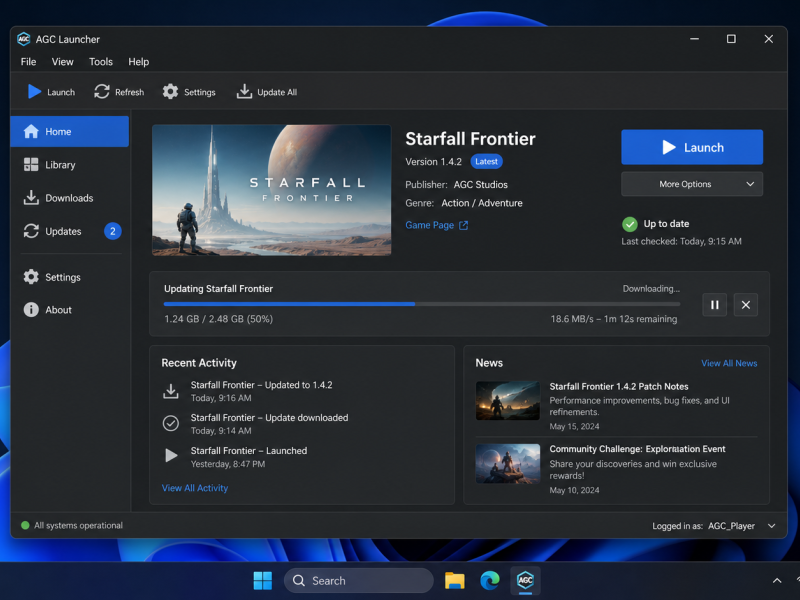Open the Help menu
Image resolution: width=800 pixels, height=600 pixels.
[138, 62]
